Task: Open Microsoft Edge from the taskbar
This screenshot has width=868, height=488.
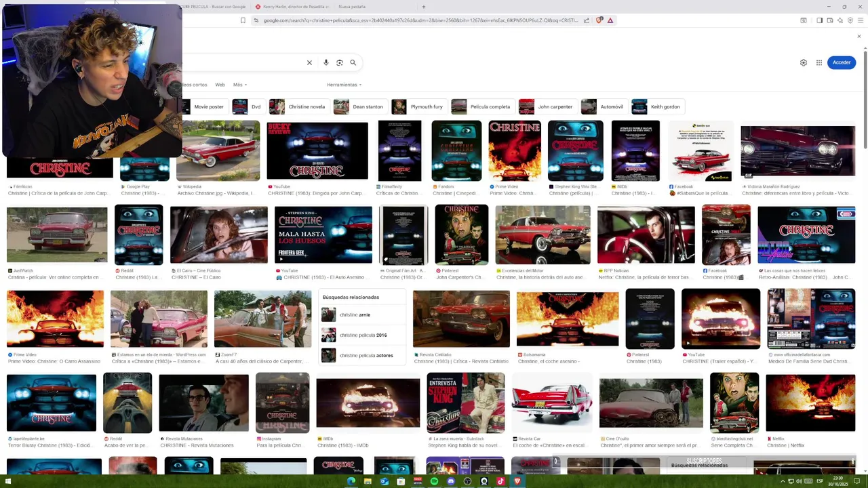Action: tap(351, 481)
